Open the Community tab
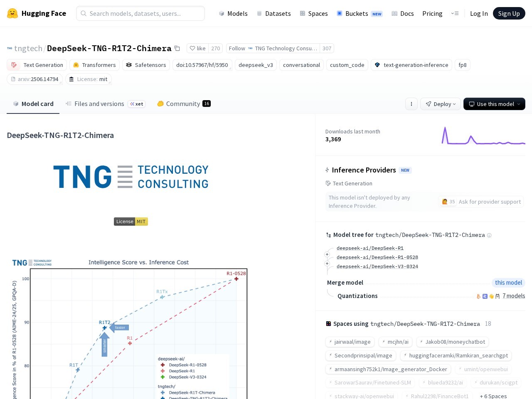This screenshot has height=399, width=532. 183,104
